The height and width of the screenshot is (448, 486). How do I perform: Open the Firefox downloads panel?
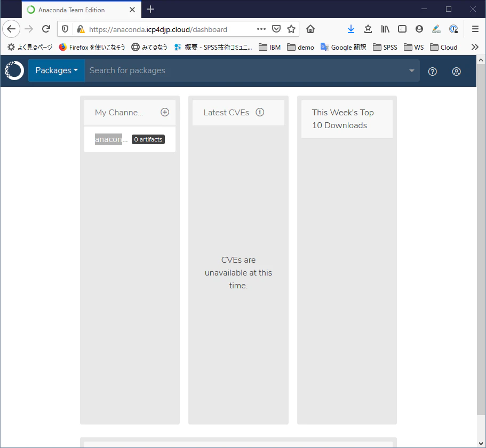351,29
